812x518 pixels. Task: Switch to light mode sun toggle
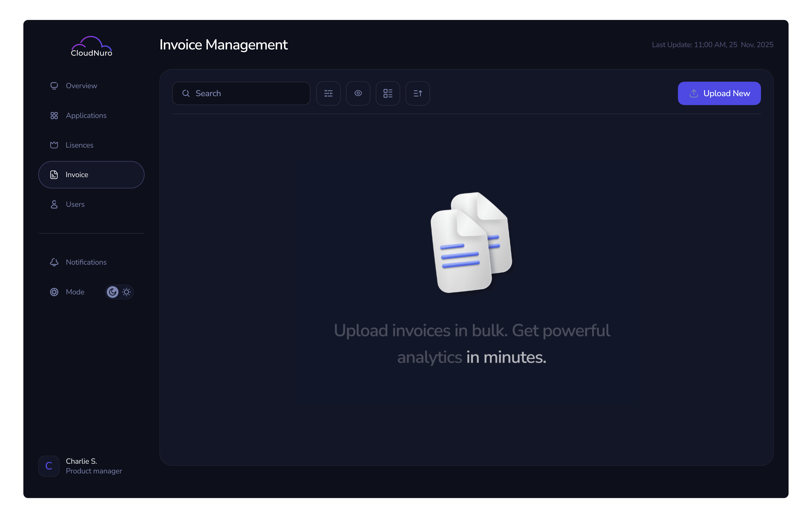coord(126,292)
